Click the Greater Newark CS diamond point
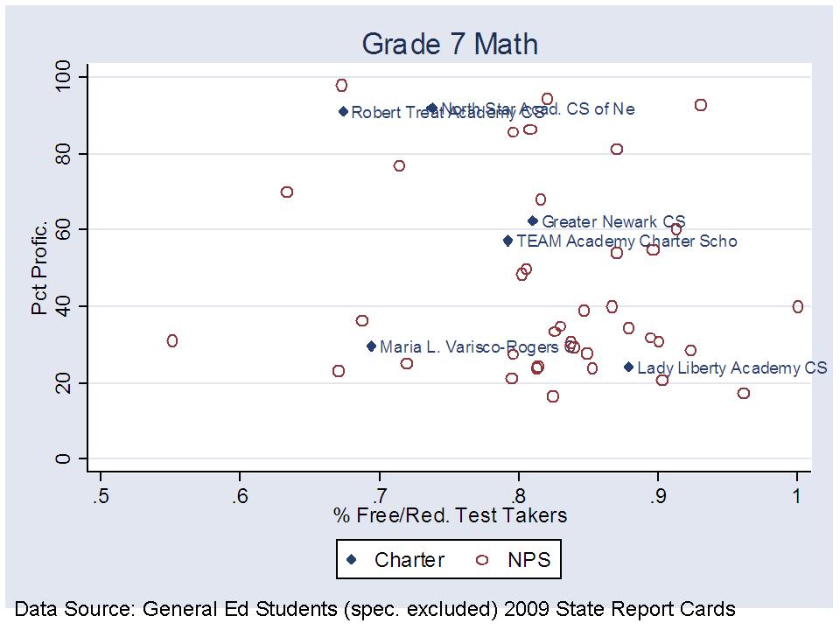840x630 pixels. (x=533, y=220)
